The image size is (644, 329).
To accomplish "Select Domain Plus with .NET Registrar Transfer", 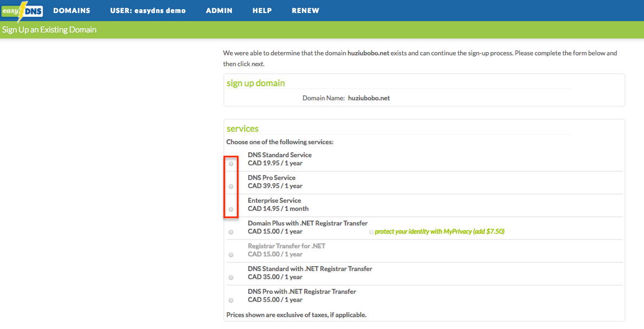I will [231, 232].
